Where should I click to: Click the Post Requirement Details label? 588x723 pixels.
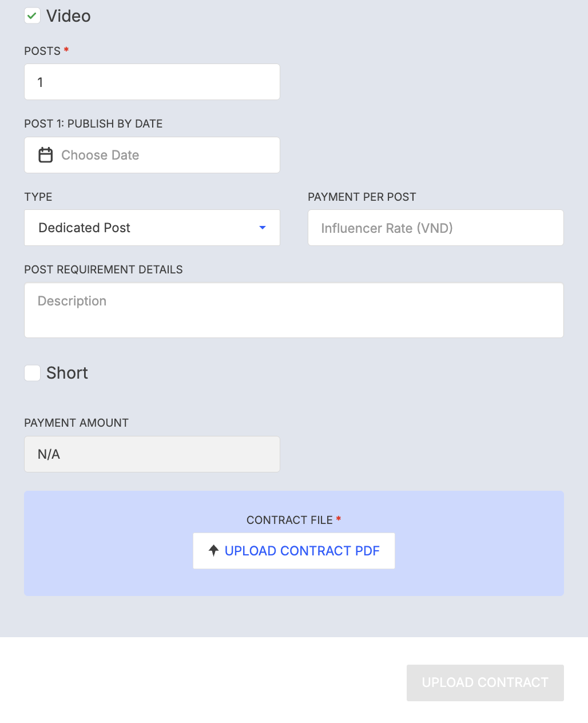[x=104, y=269]
